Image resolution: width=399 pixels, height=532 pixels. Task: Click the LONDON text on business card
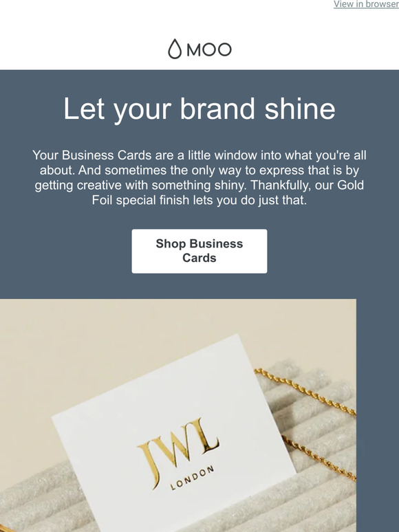point(192,478)
